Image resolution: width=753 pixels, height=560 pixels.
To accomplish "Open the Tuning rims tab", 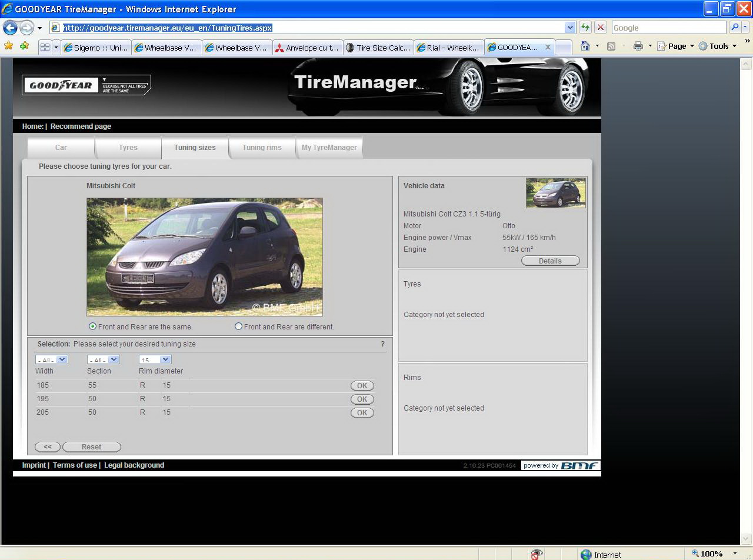I will click(x=262, y=148).
